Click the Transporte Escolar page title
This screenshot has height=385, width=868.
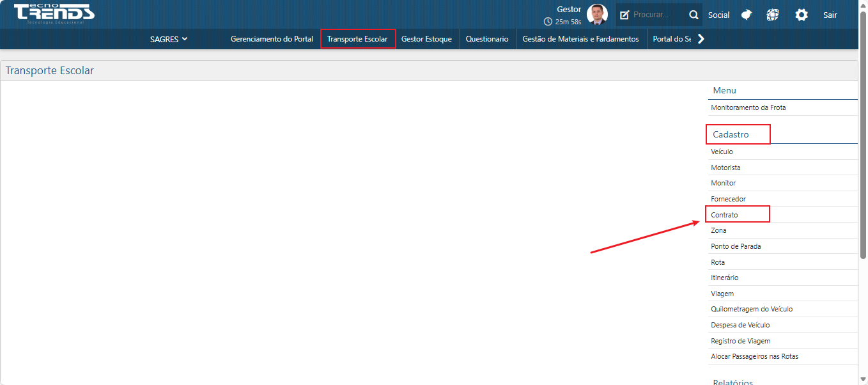click(x=50, y=70)
